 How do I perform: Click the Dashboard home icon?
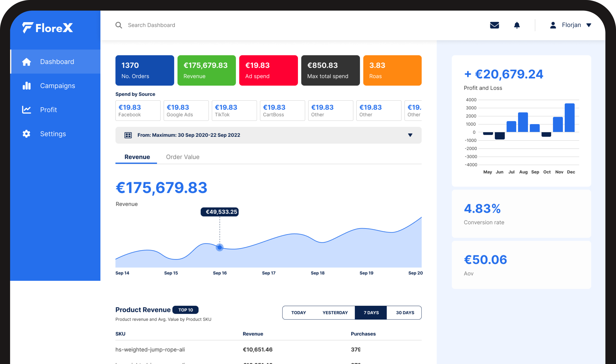pos(27,62)
